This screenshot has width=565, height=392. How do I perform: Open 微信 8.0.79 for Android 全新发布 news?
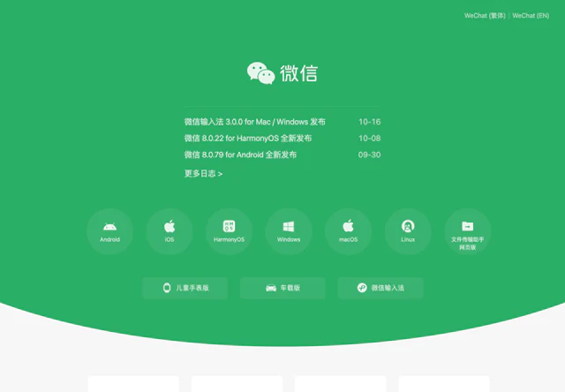[240, 155]
